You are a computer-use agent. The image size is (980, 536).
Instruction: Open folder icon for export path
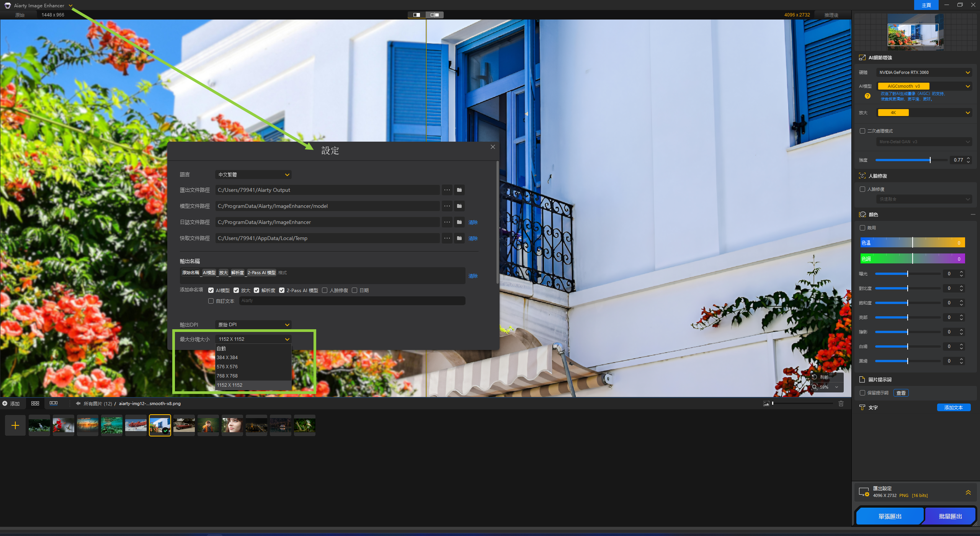(459, 190)
